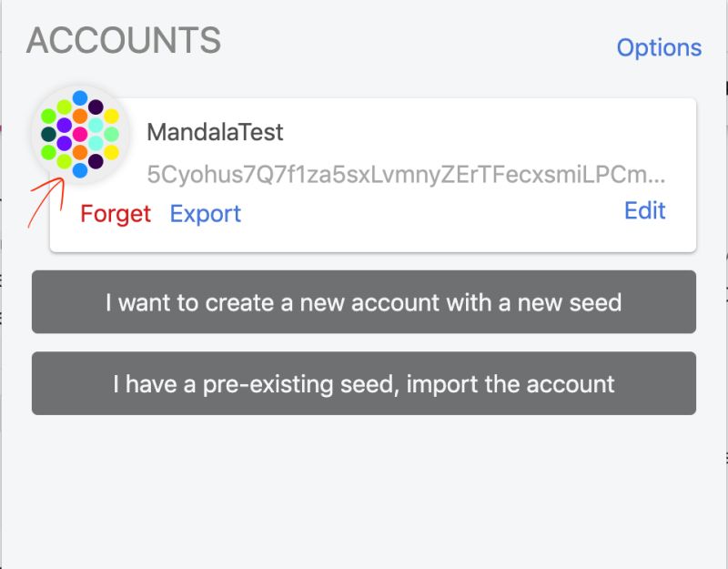The width and height of the screenshot is (728, 569).
Task: Forget the MandalaTest account
Action: tap(116, 214)
